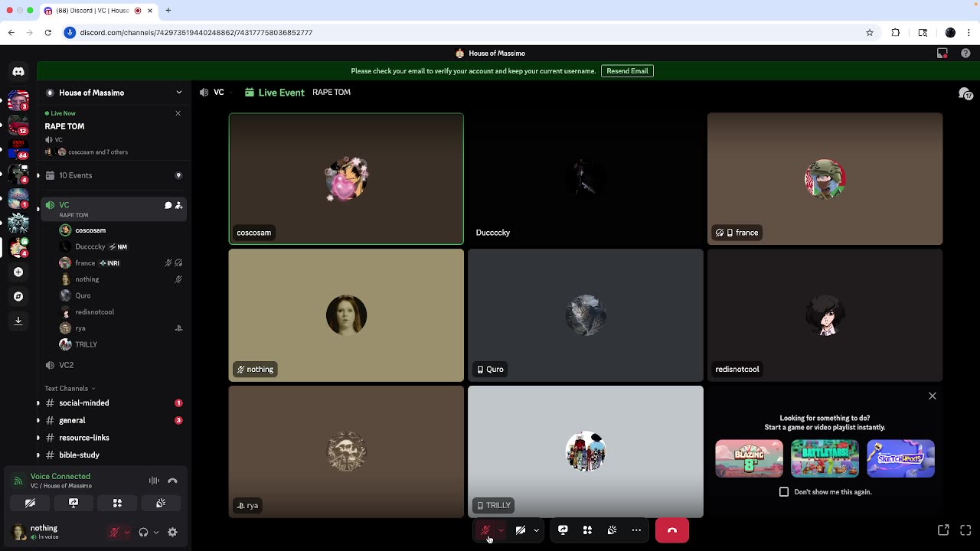This screenshot has width=980, height=551.
Task: Open inbox icon in Discord title bar
Action: coord(942,54)
